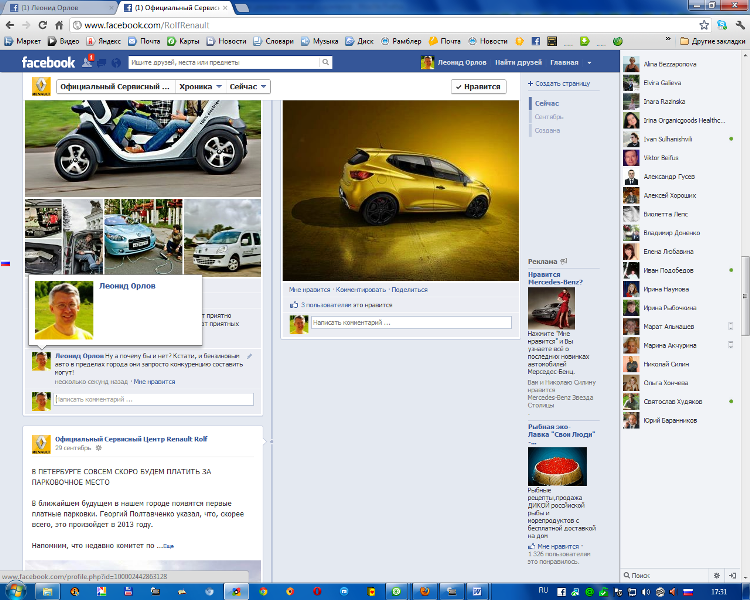Open the Нравится Mercedes-Benz? ad link
Image resolution: width=750 pixels, height=600 pixels.
point(555,278)
